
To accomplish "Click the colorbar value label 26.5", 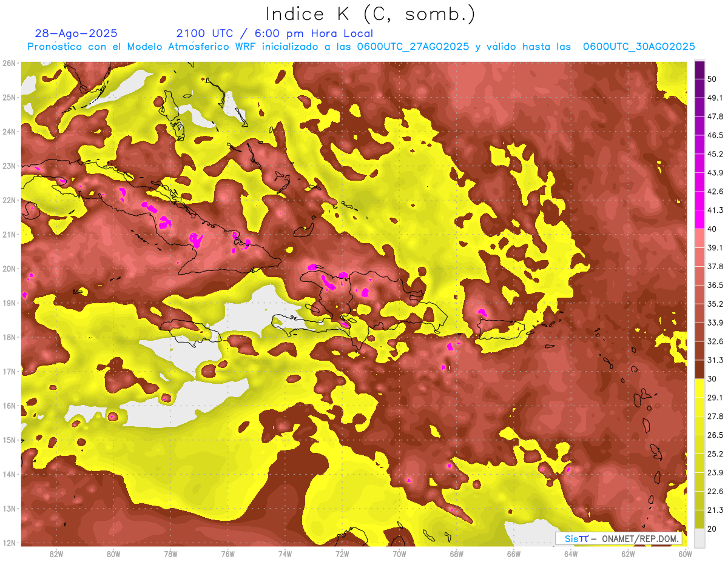I will click(715, 435).
